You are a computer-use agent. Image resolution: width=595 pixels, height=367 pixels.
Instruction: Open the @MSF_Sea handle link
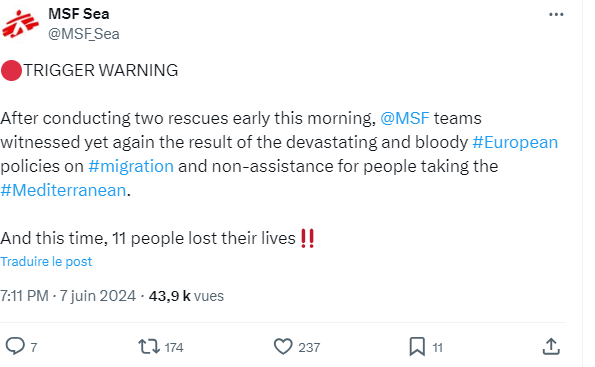tap(84, 34)
